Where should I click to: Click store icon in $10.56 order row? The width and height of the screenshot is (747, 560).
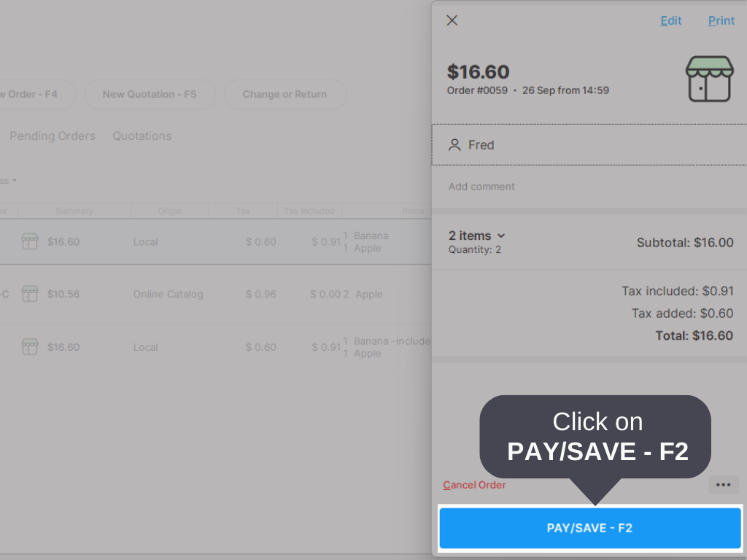[30, 295]
